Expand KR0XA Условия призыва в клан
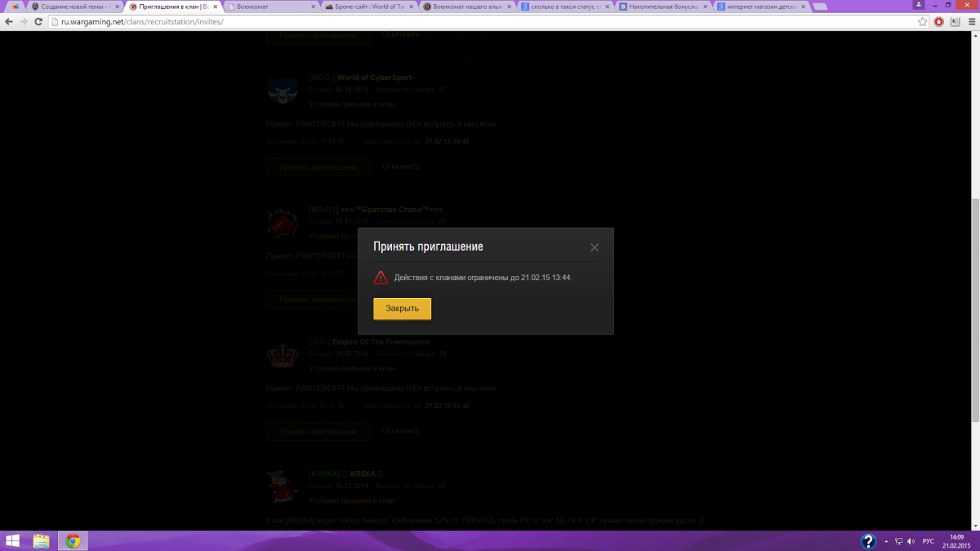 (x=352, y=500)
